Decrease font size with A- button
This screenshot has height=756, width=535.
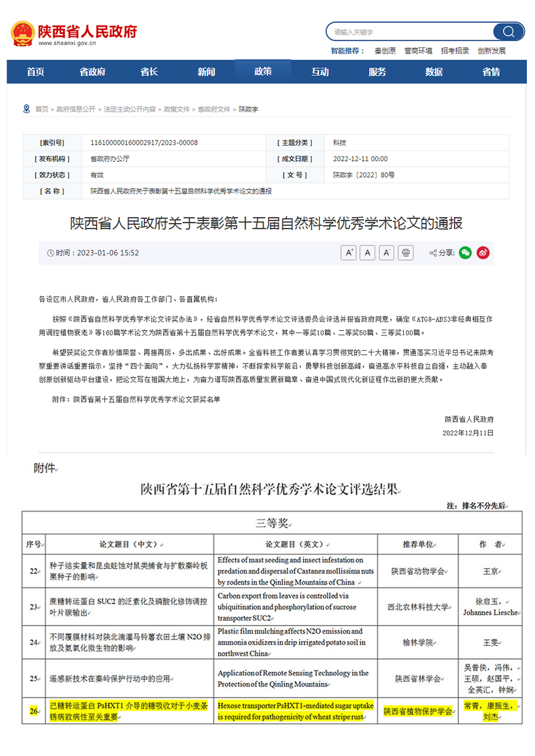click(x=387, y=253)
